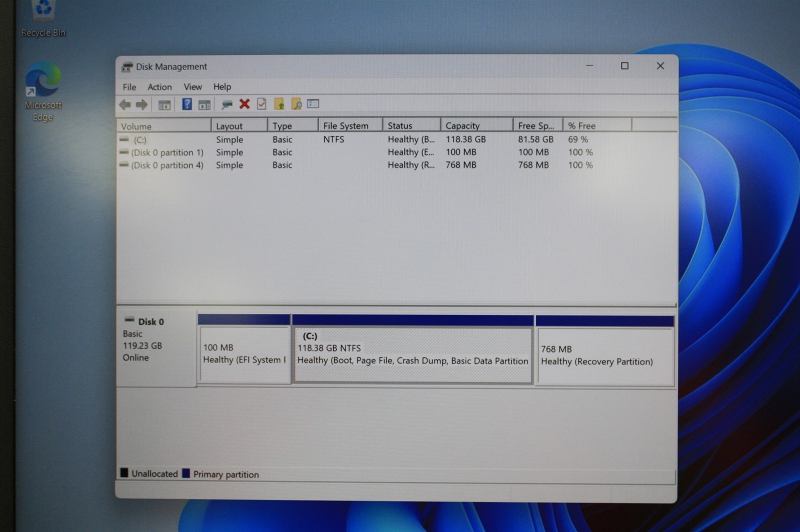Click the 69 % free cell

578,139
